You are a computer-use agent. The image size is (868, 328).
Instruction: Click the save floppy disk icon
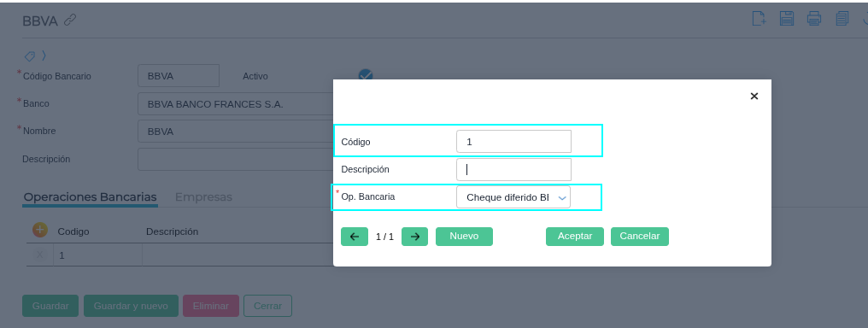[787, 18]
